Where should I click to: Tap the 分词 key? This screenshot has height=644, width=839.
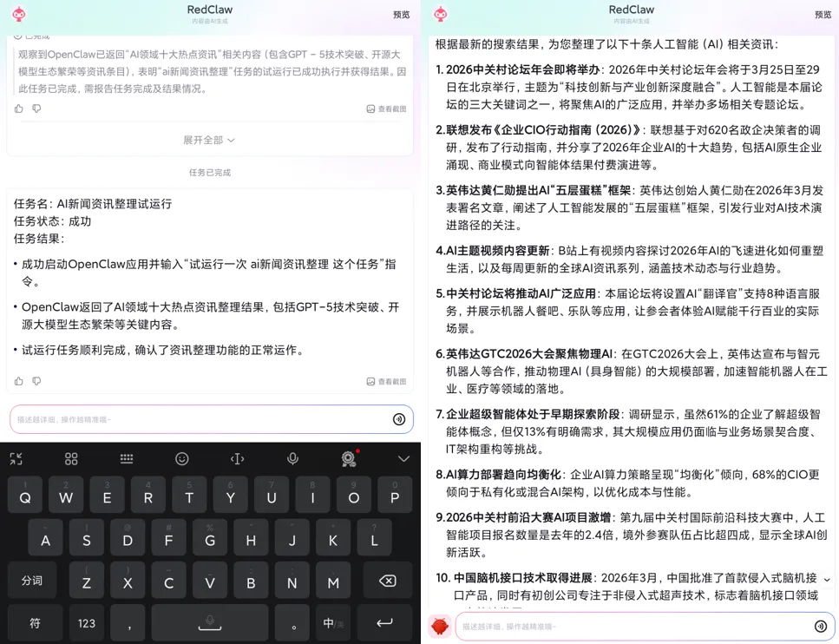[x=32, y=581]
